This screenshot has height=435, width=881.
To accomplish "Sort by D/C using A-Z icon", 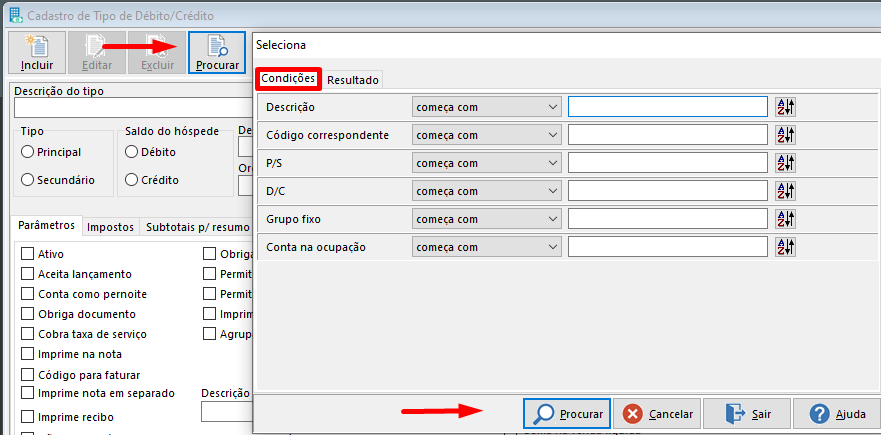I will point(785,191).
